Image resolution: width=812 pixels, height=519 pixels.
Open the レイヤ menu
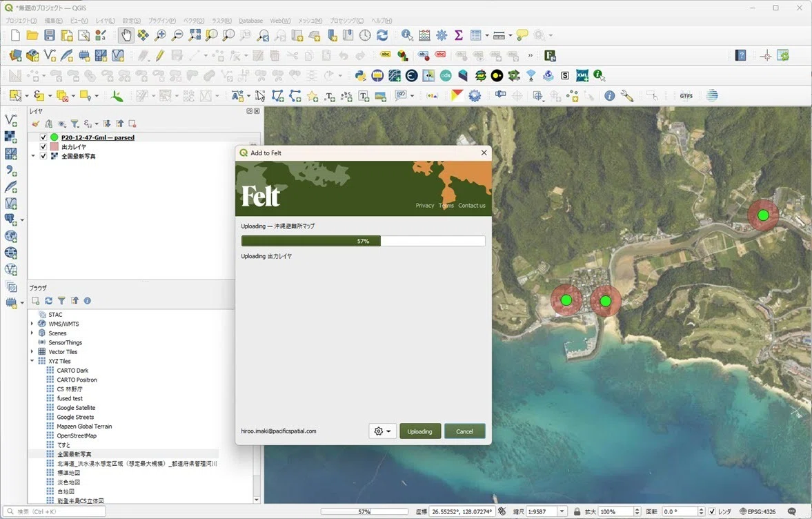pos(105,21)
